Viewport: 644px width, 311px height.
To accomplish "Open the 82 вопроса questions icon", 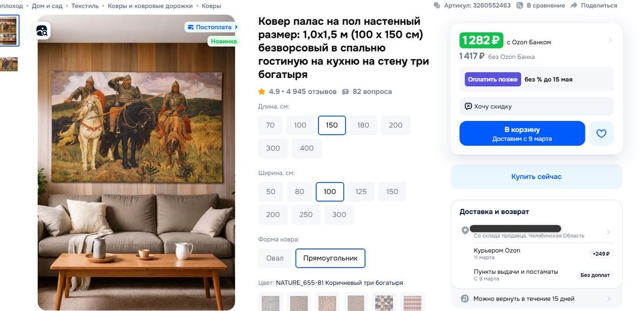I will 346,91.
